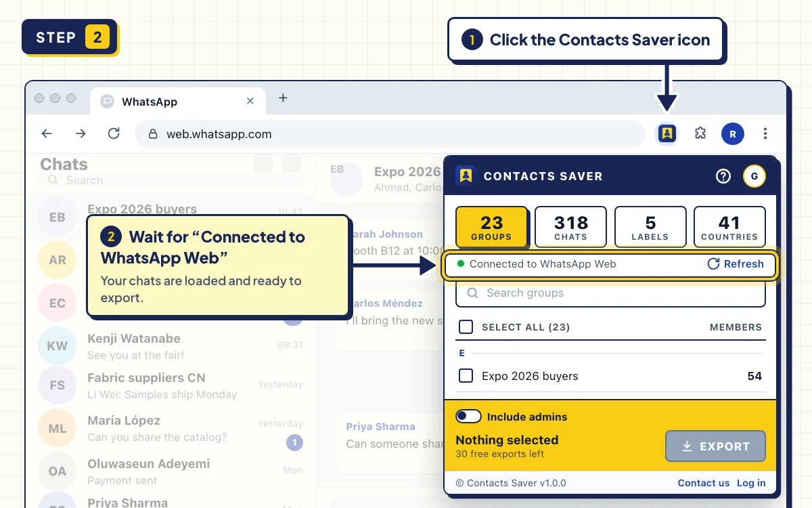Open the browser extensions puzzle icon
The image size is (812, 508).
700,133
